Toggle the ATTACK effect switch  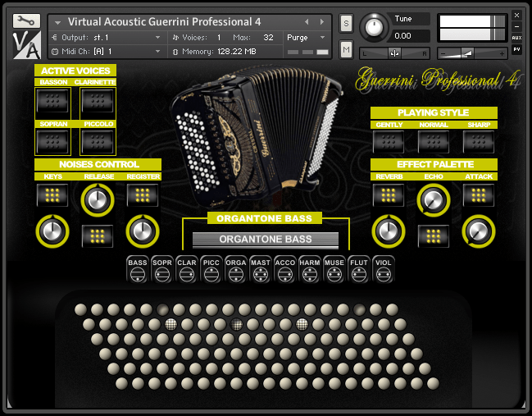tap(479, 195)
